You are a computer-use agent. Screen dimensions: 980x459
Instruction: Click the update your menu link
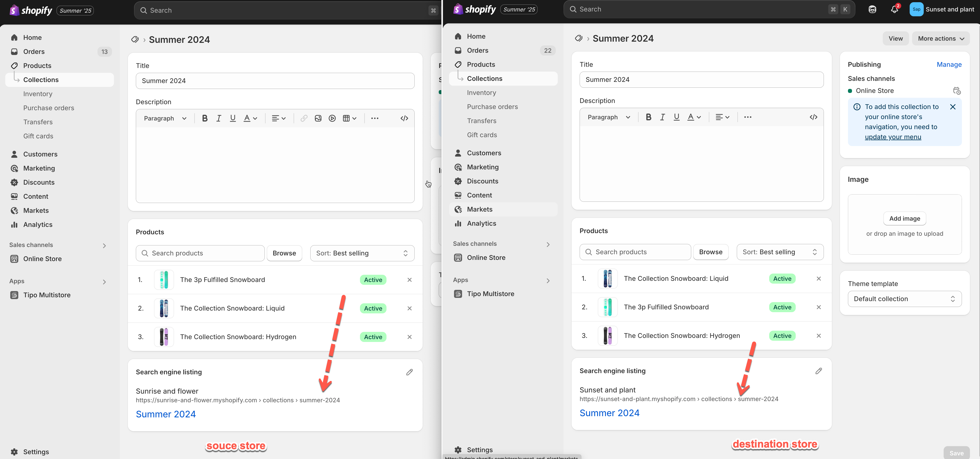(x=893, y=137)
